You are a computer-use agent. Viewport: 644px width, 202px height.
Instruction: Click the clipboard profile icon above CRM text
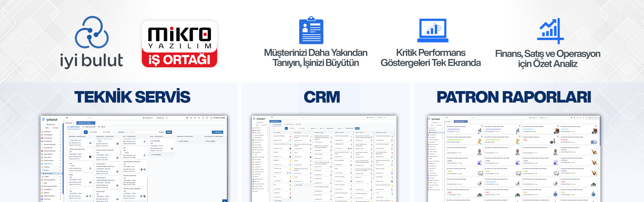311,31
